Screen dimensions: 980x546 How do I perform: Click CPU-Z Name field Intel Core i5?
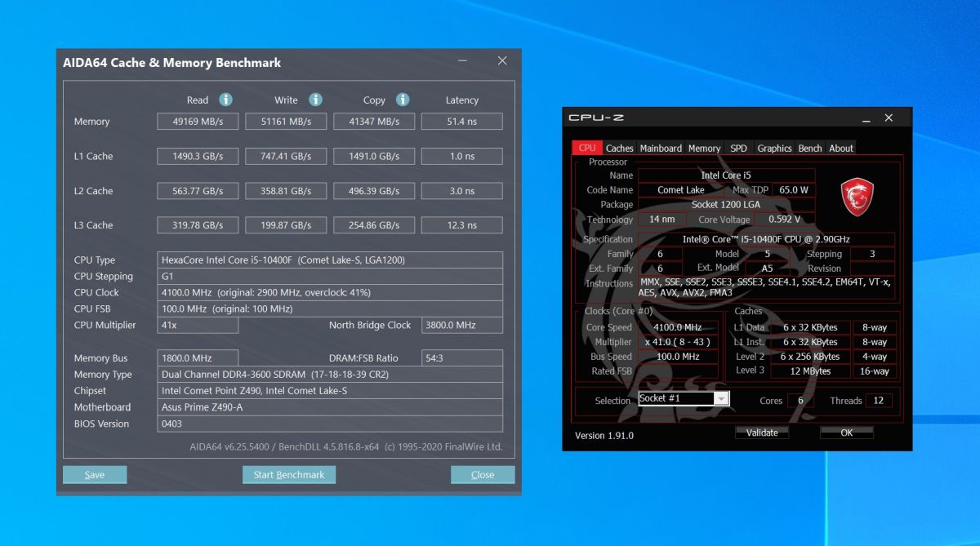[726, 175]
